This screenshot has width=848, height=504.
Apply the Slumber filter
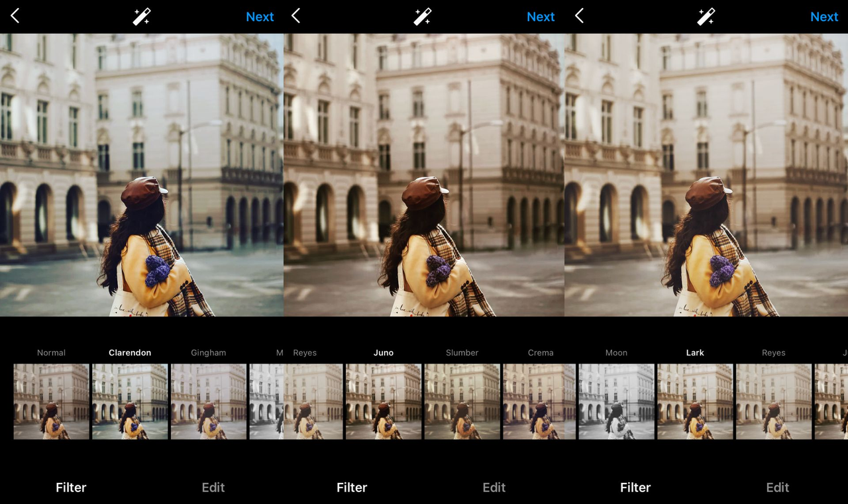click(x=462, y=401)
